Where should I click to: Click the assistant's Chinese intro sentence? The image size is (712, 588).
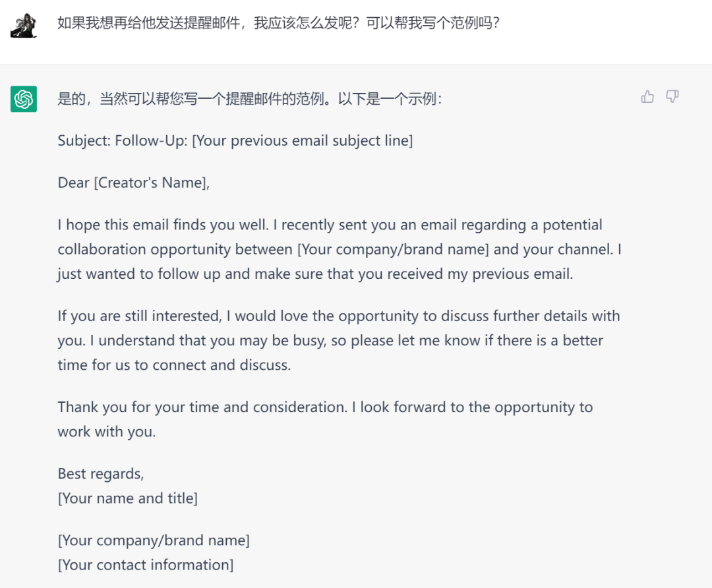point(250,98)
